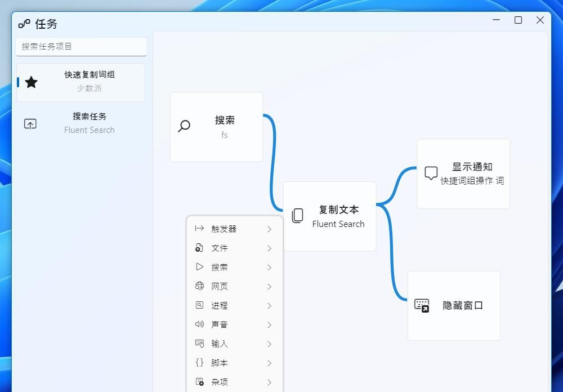
Task: Click the hide window icon on 隐藏窗口 node
Action: tap(422, 306)
